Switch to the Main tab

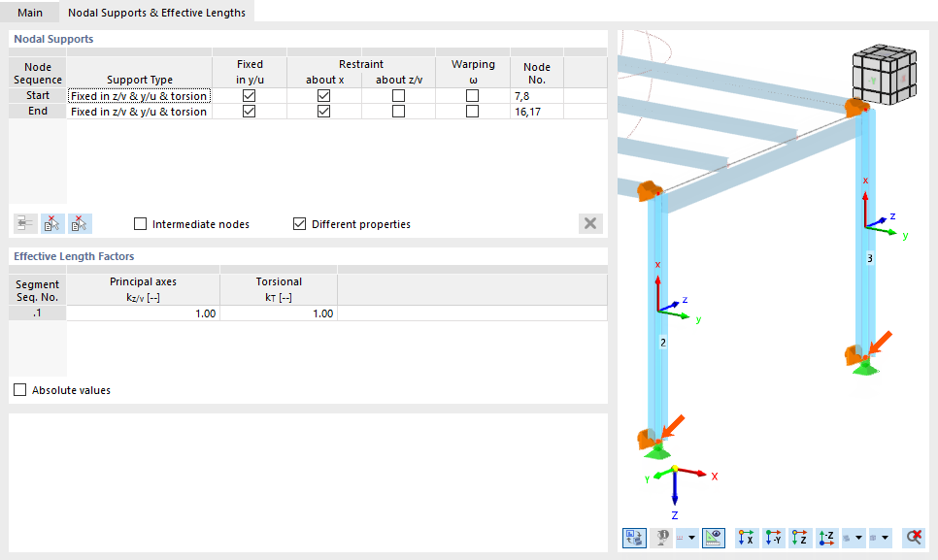pyautogui.click(x=29, y=14)
